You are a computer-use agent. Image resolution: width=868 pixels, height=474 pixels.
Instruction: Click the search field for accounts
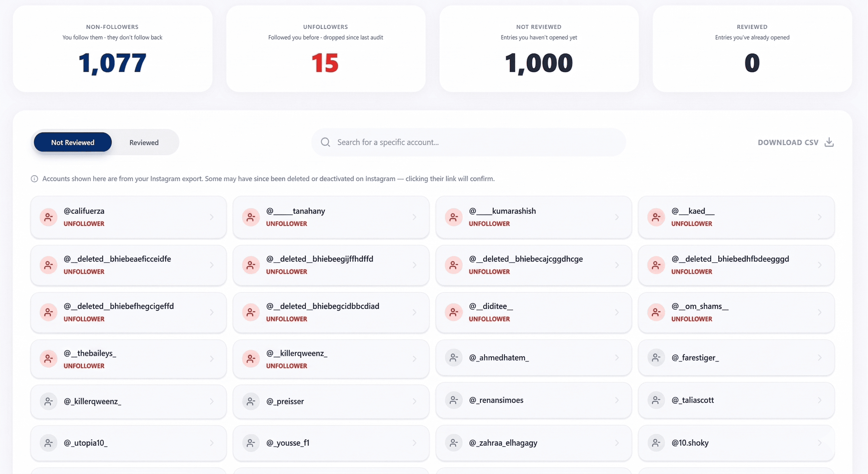tap(468, 142)
